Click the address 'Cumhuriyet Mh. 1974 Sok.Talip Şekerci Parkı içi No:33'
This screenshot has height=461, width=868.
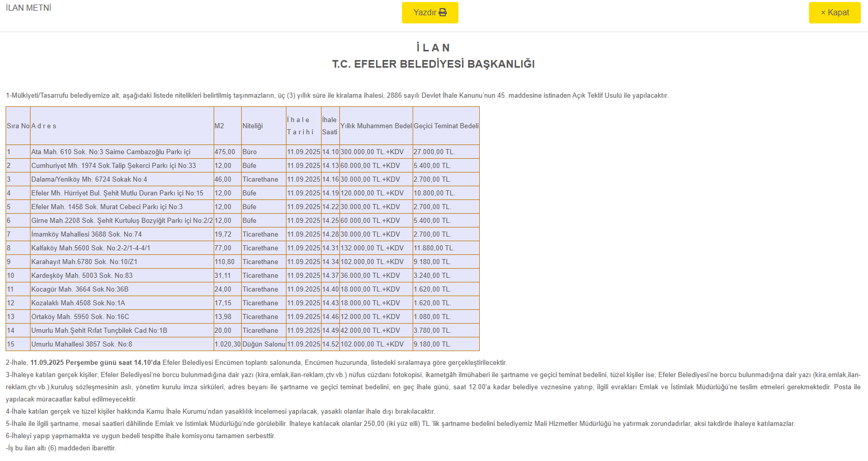[113, 166]
